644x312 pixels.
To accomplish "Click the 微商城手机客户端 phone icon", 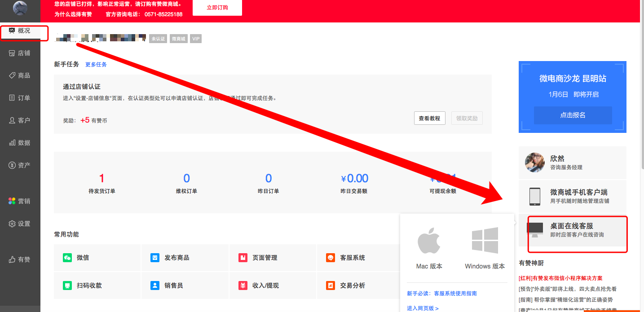I will [535, 196].
